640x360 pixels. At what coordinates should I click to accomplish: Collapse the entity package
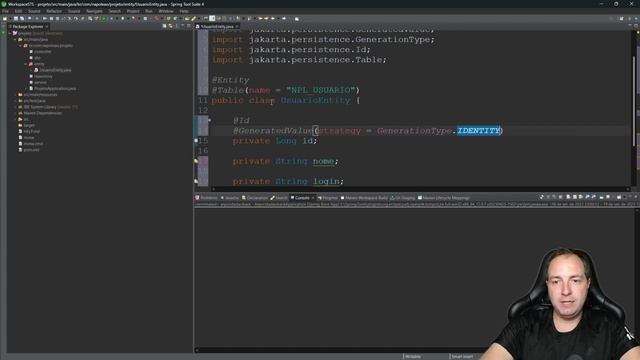click(x=26, y=64)
